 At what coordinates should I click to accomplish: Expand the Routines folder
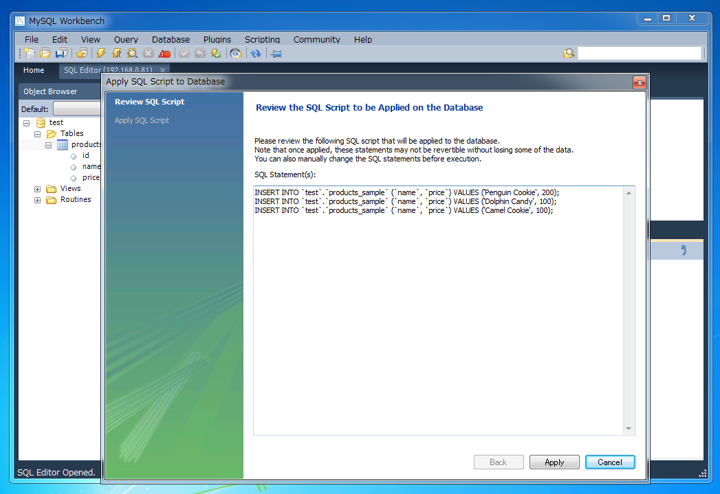[x=38, y=200]
